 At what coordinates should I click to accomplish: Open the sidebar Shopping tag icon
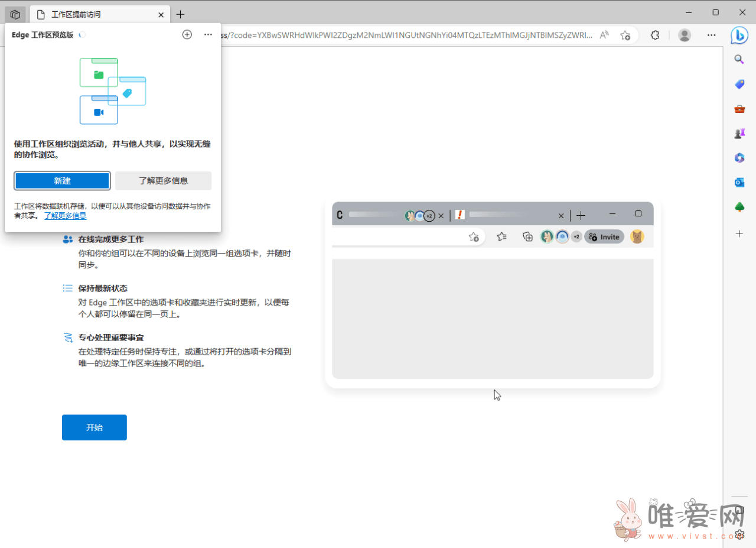tap(739, 85)
